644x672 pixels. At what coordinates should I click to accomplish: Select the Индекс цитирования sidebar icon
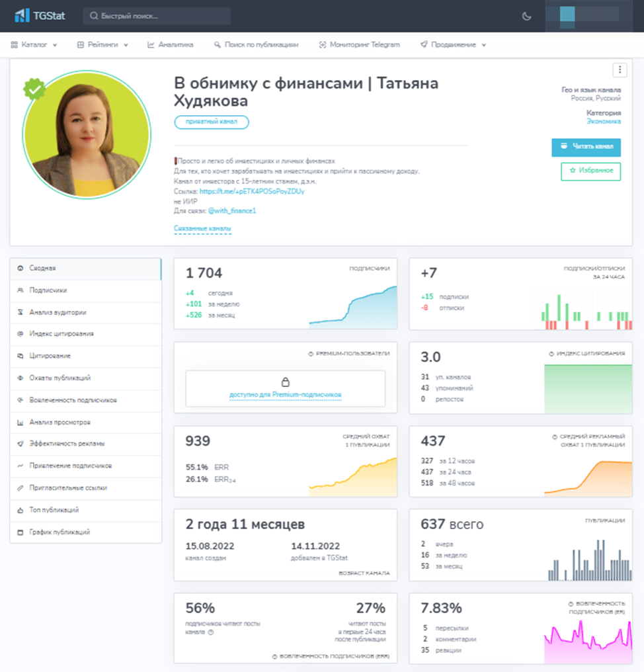pos(20,334)
